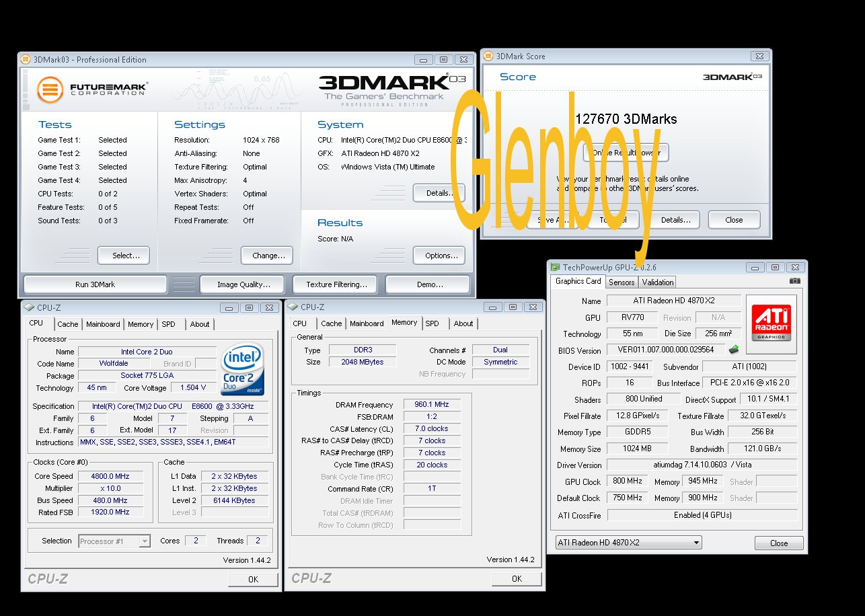The height and width of the screenshot is (616, 865).
Task: Click the orange Futuremark logo icon
Action: pyautogui.click(x=50, y=90)
